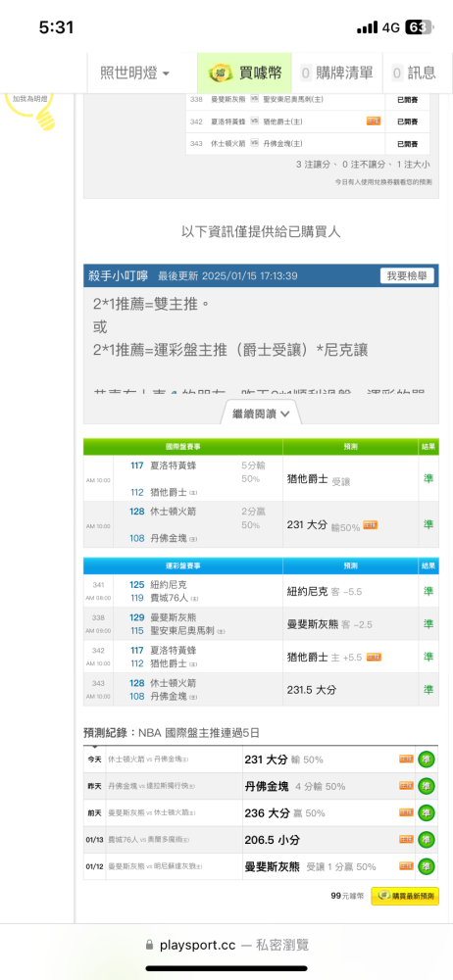Click 99元噱幣 price label
The width and height of the screenshot is (453, 980).
(347, 896)
